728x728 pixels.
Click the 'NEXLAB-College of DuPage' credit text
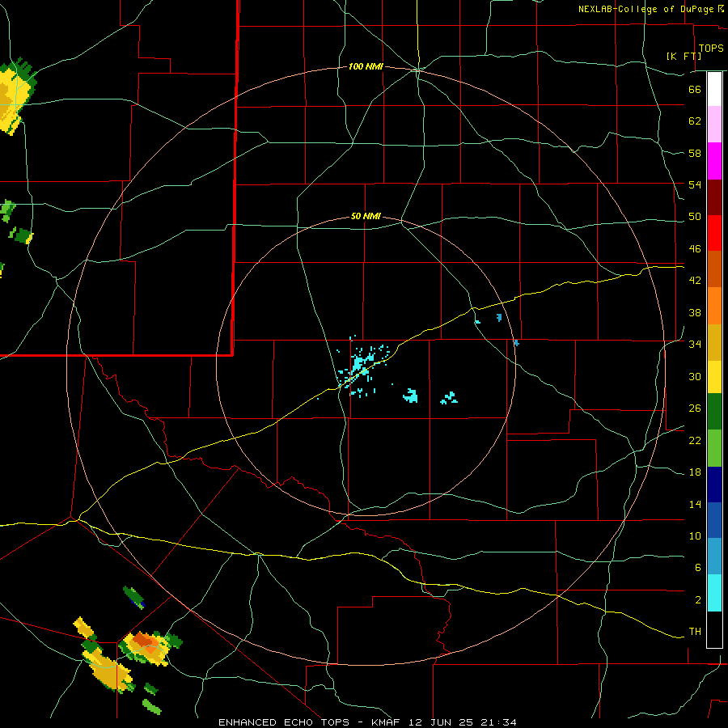pyautogui.click(x=645, y=9)
